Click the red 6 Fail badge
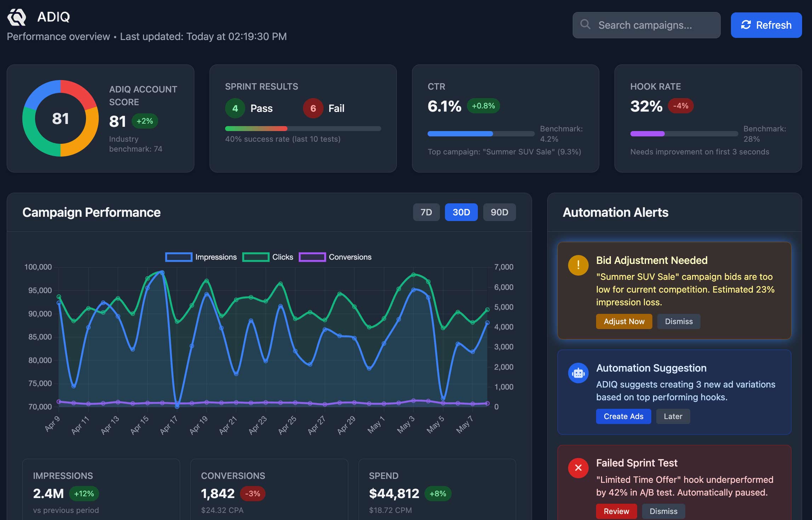 (x=313, y=108)
